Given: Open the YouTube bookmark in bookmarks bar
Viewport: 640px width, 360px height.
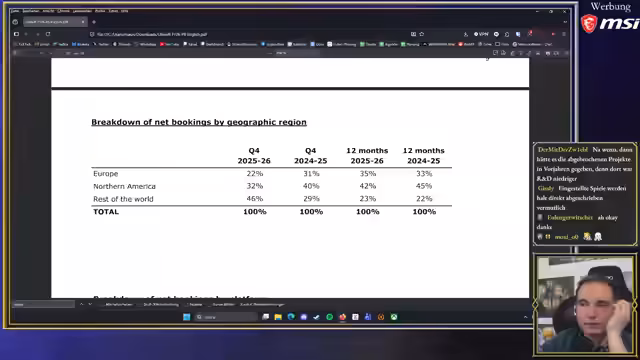Looking at the screenshot, I should tap(169, 44).
